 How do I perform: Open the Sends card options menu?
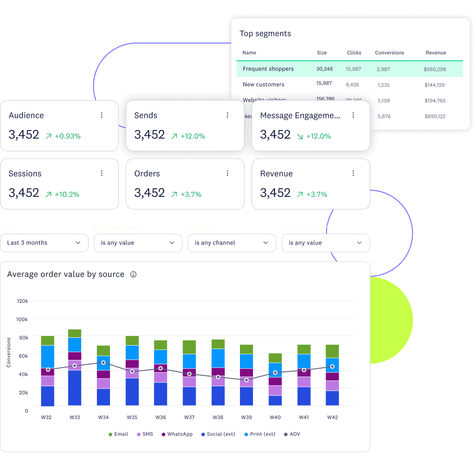coord(227,115)
